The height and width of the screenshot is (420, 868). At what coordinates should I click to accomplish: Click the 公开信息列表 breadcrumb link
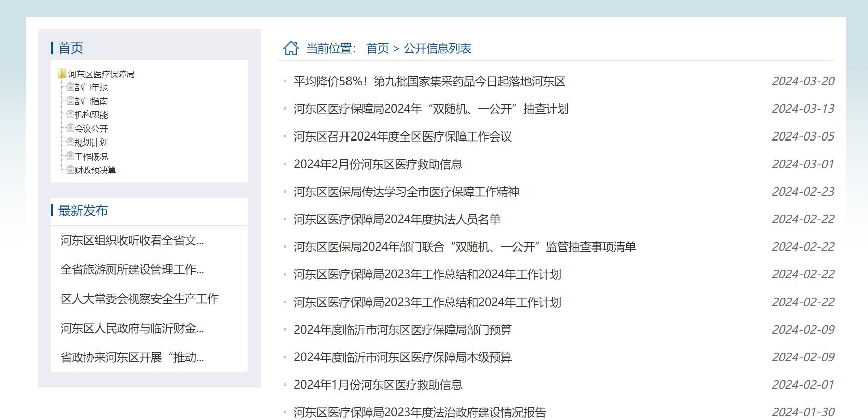[x=438, y=48]
